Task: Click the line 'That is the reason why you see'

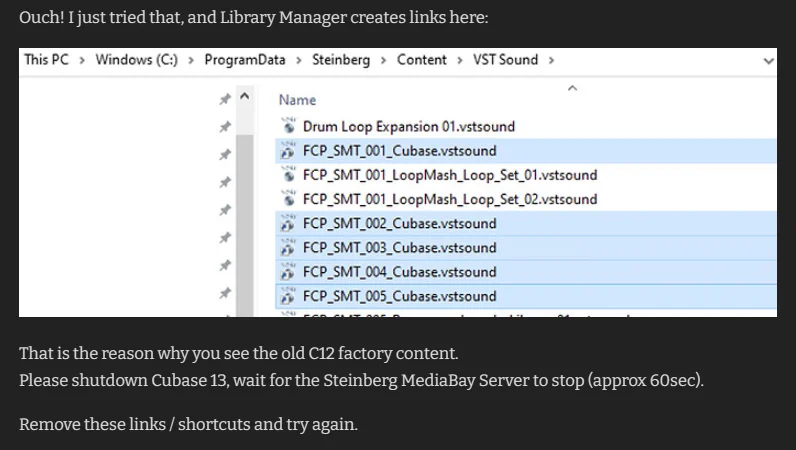Action: (x=239, y=353)
